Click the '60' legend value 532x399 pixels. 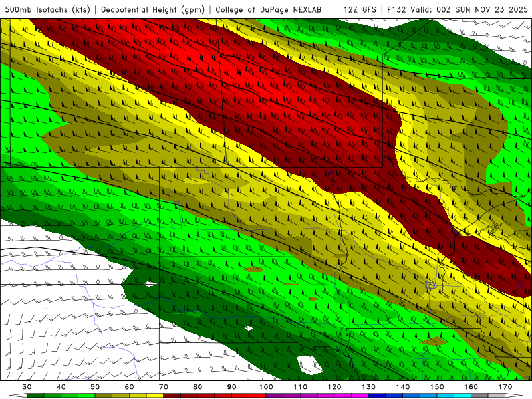[129, 387]
